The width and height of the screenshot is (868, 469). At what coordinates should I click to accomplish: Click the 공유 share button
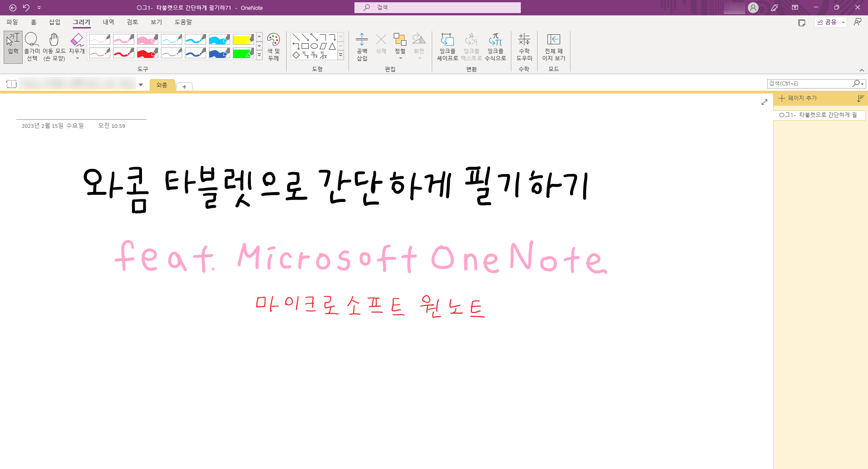coord(827,22)
